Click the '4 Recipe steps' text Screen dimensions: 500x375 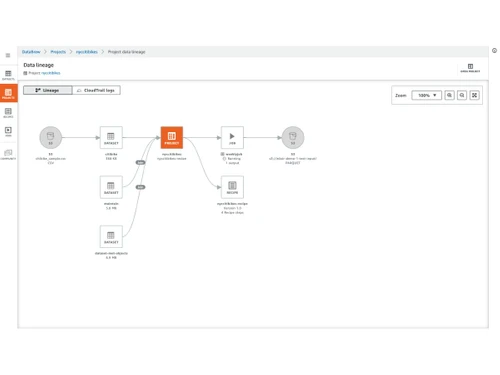tap(232, 212)
